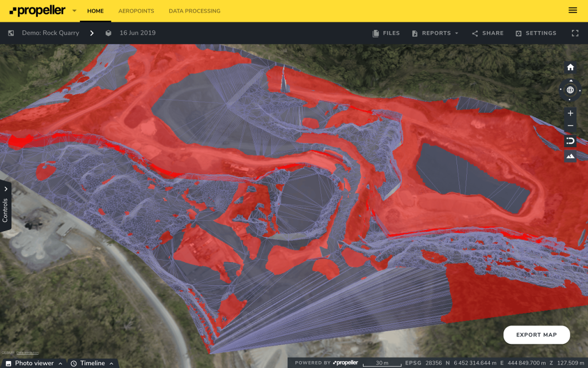The width and height of the screenshot is (588, 368).
Task: Expand the Propeller logo dropdown arrow
Action: [x=74, y=11]
